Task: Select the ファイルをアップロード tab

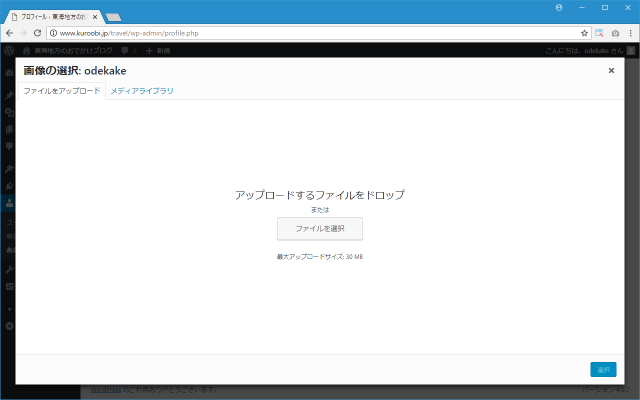Action: pyautogui.click(x=62, y=91)
